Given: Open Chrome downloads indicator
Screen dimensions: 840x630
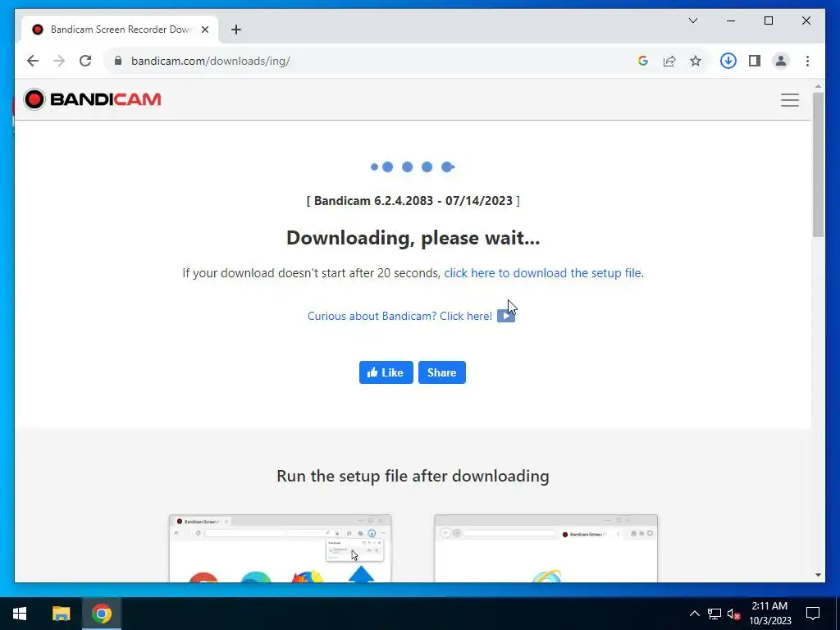Looking at the screenshot, I should 728,61.
